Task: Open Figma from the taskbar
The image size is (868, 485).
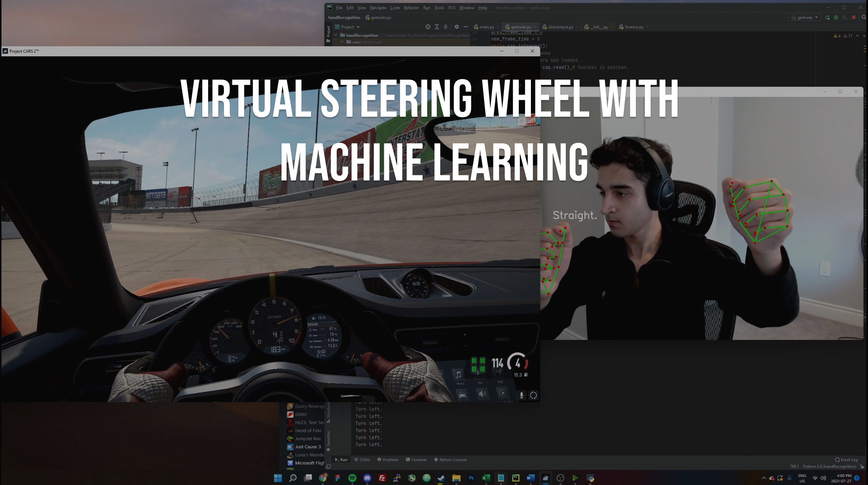Action: pyautogui.click(x=337, y=478)
